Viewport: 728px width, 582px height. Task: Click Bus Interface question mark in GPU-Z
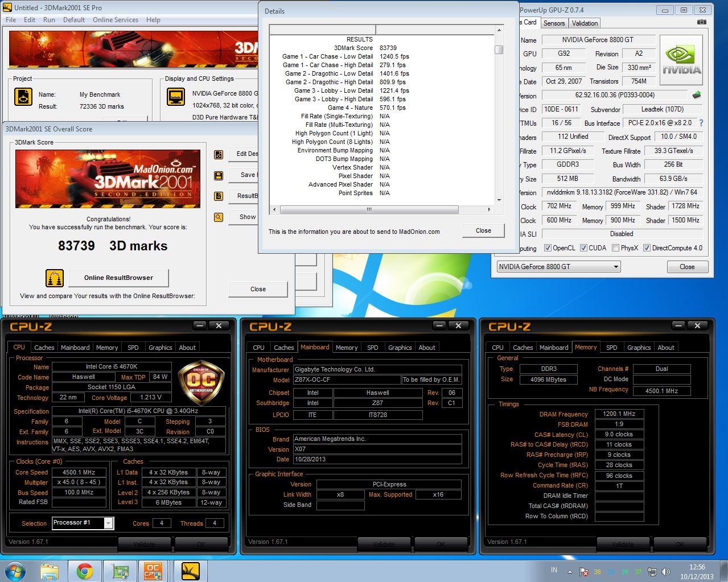point(701,123)
